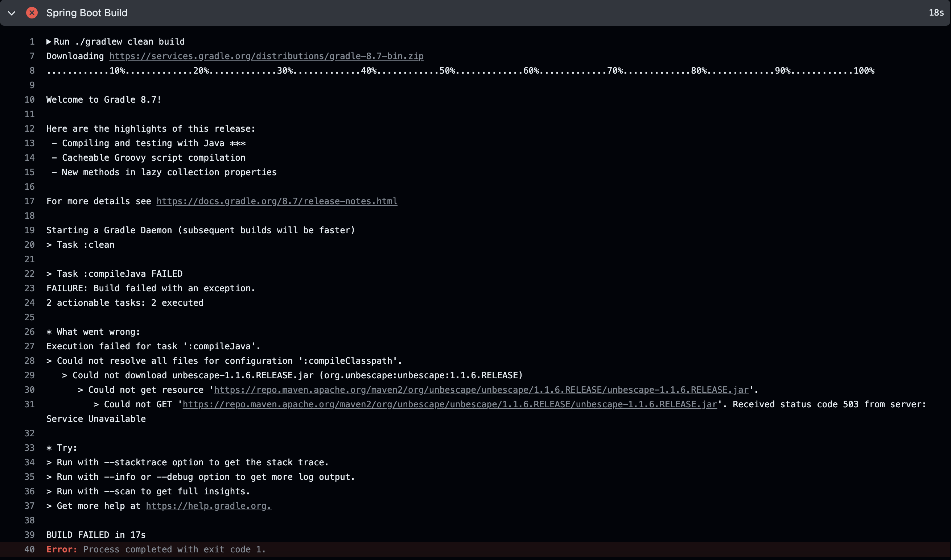The width and height of the screenshot is (951, 560).
Task: Click line number 22 for compileJava FAILED
Action: click(29, 273)
